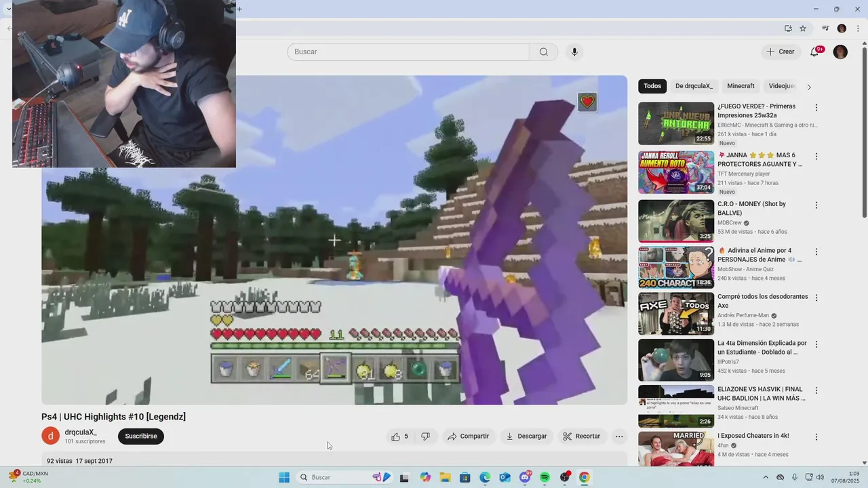Image resolution: width=868 pixels, height=488 pixels.
Task: Click the Suscribirse button
Action: [141, 436]
